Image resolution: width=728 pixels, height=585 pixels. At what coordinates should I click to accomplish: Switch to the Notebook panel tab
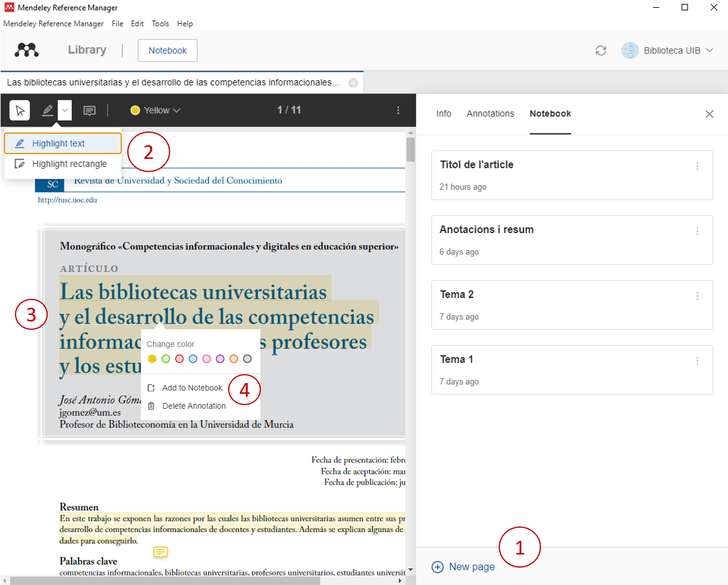550,114
